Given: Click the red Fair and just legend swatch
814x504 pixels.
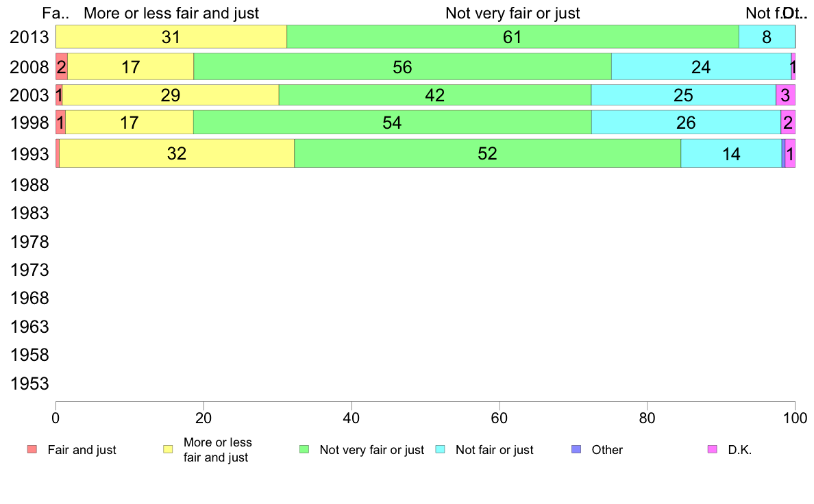Looking at the screenshot, I should (32, 450).
